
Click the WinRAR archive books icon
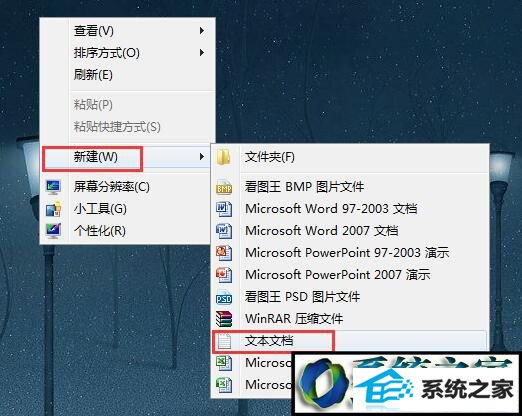click(224, 319)
